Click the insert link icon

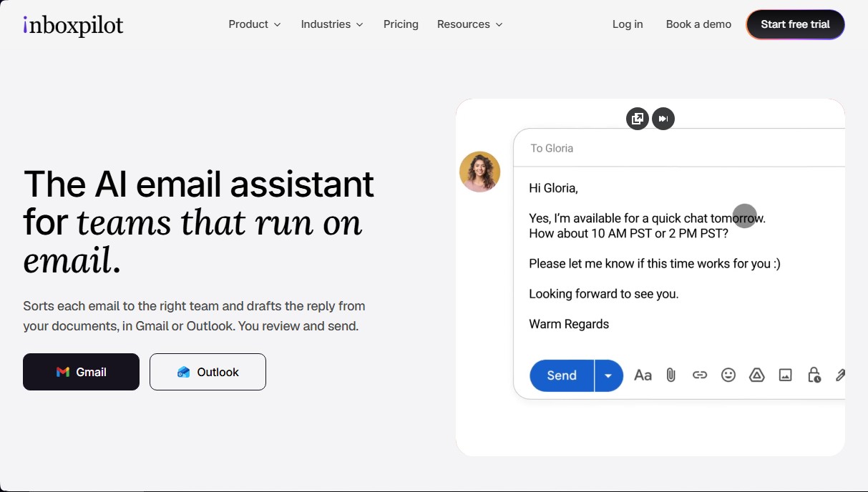click(x=700, y=375)
